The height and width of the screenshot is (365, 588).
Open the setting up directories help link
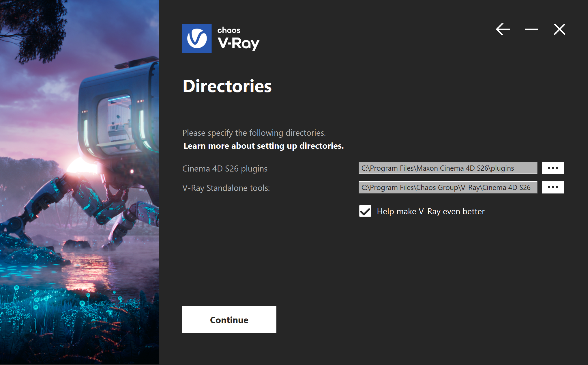264,146
